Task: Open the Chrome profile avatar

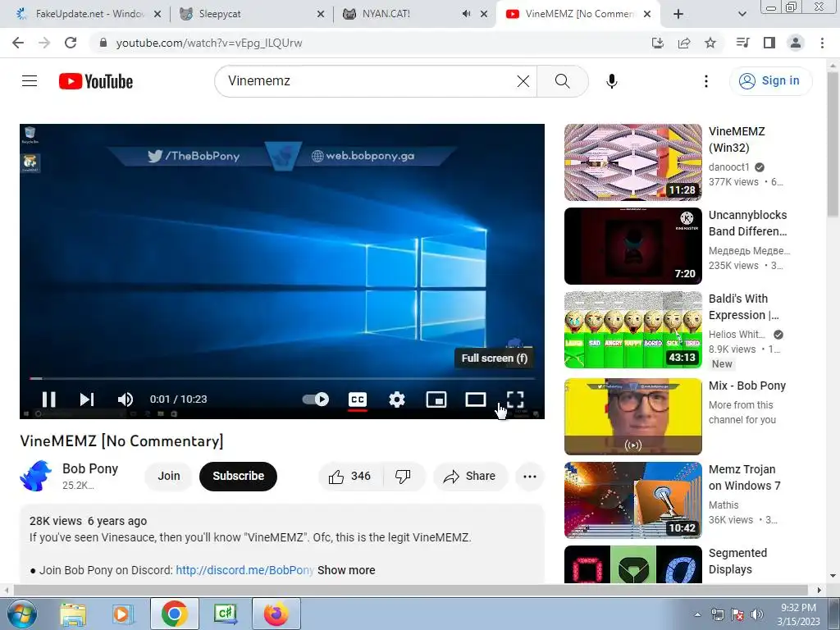Action: pos(796,43)
